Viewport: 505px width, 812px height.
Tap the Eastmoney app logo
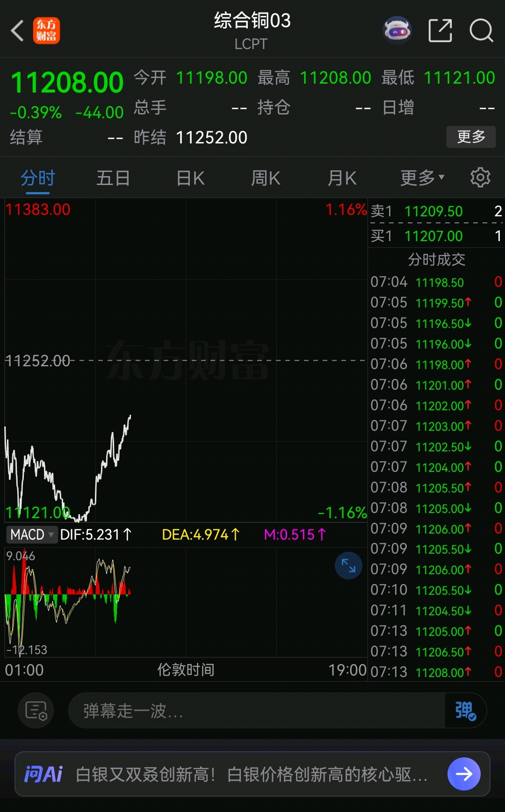pos(46,31)
